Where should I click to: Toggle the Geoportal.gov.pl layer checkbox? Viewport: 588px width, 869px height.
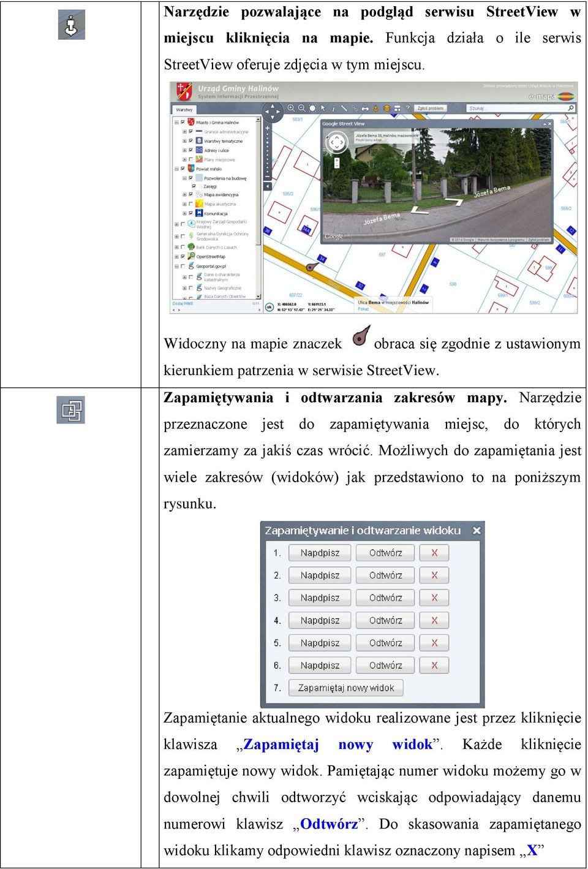183,266
